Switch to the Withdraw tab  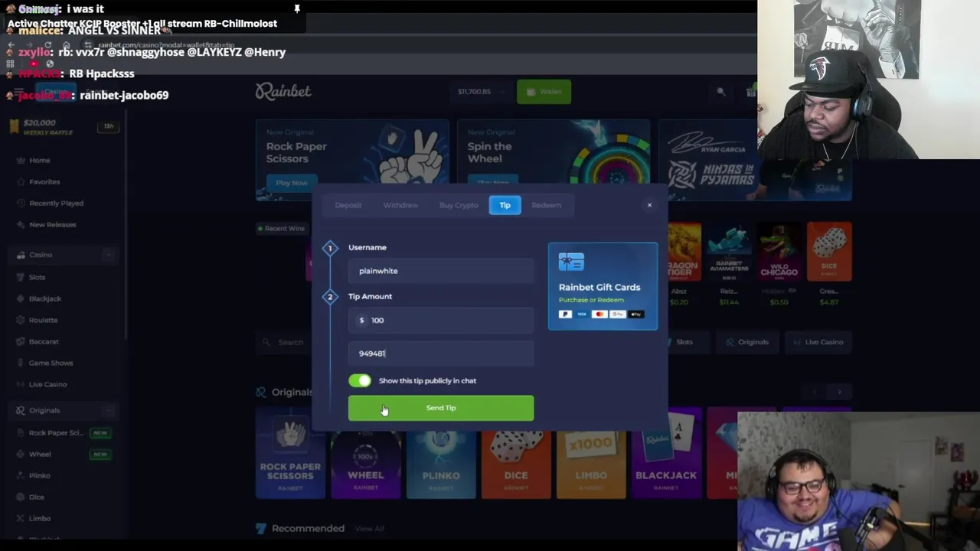point(400,205)
